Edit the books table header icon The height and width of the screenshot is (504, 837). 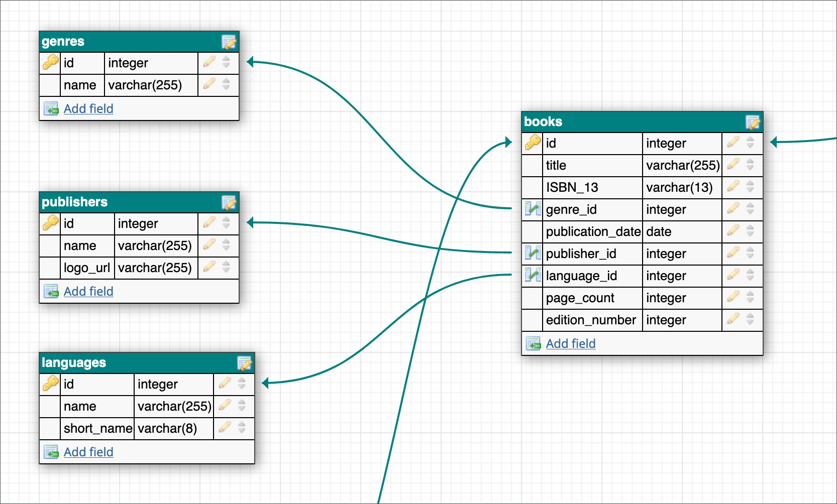[753, 122]
